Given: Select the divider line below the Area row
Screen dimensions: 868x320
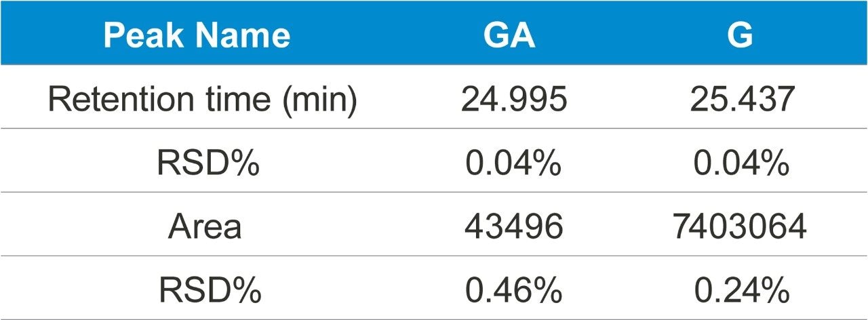Looking at the screenshot, I should point(434,256).
